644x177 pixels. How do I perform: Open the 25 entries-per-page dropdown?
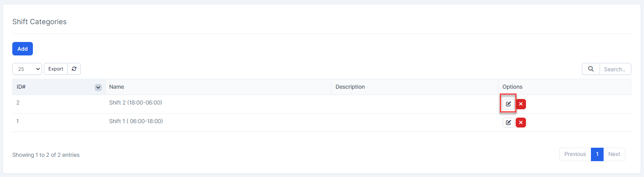[27, 69]
